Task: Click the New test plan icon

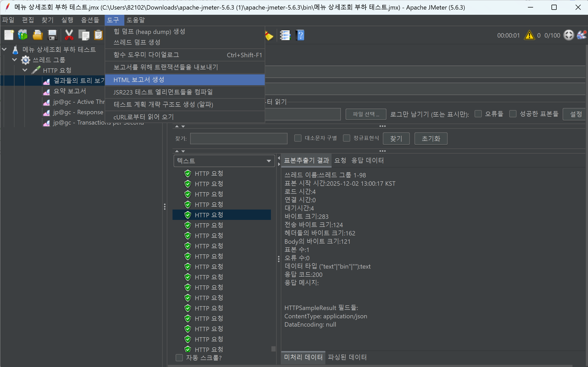Action: [9, 35]
